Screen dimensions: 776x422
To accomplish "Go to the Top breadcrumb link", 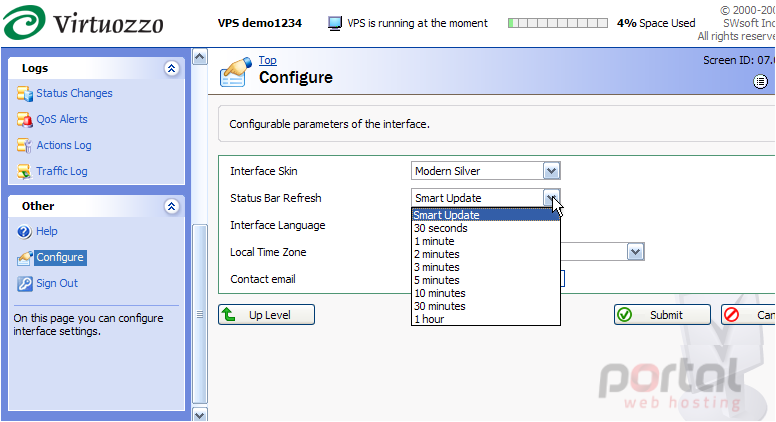I will pos(268,60).
